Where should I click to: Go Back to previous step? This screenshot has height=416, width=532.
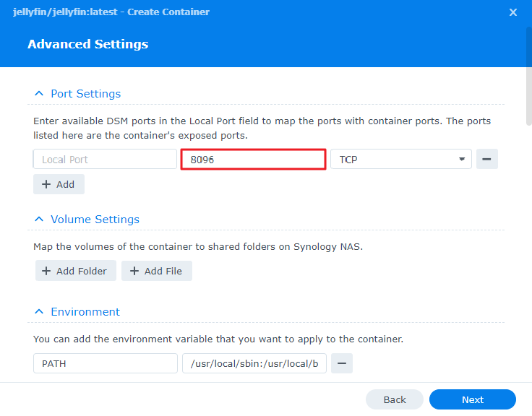(x=395, y=399)
